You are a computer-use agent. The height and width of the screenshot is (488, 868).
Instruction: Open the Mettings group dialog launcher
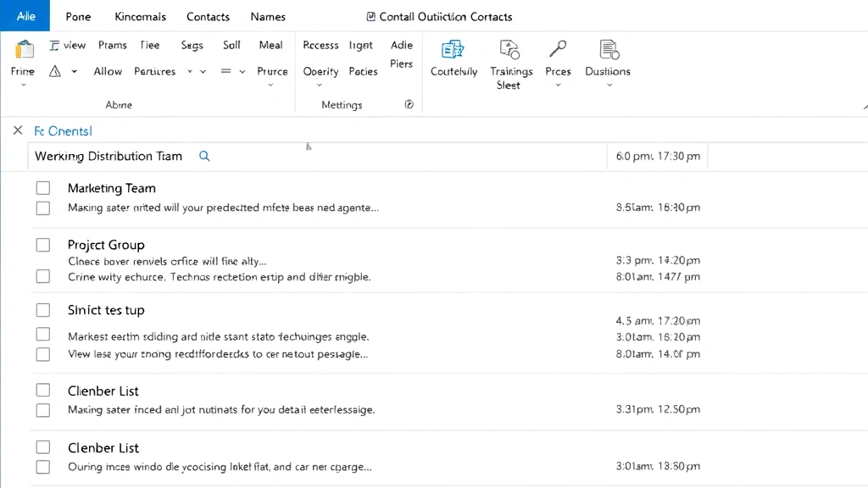tap(409, 104)
